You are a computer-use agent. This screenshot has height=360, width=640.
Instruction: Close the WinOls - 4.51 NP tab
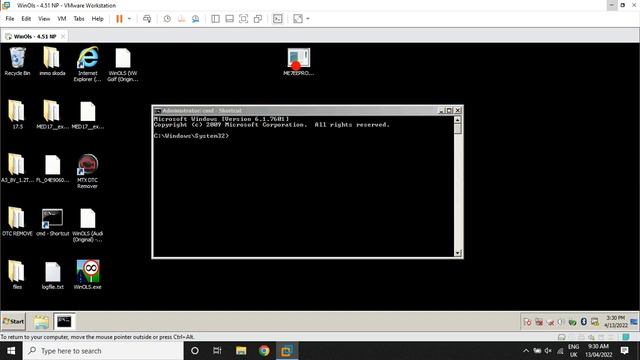click(x=63, y=36)
